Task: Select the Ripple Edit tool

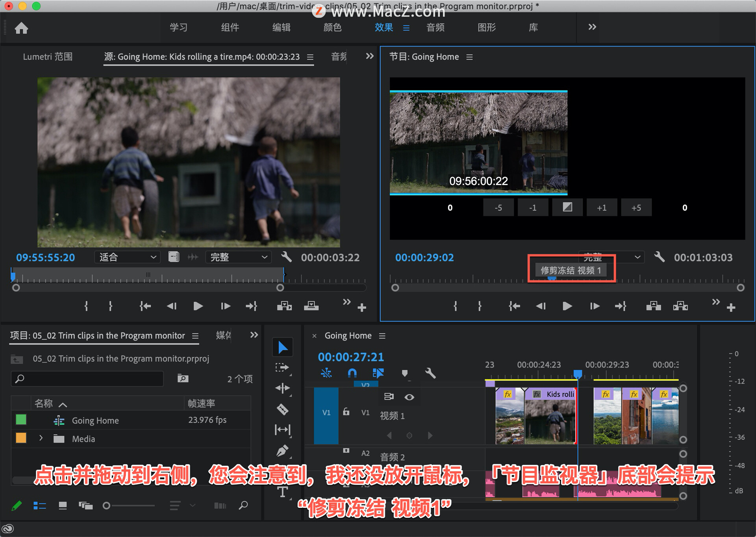Action: click(282, 388)
